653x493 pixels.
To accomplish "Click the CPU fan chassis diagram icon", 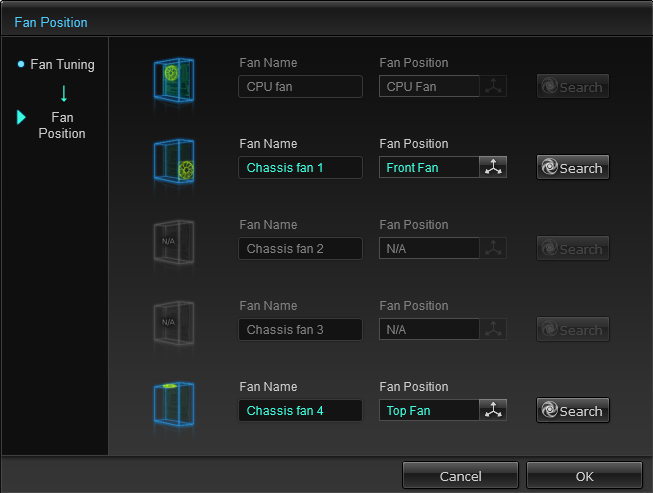I will (174, 80).
